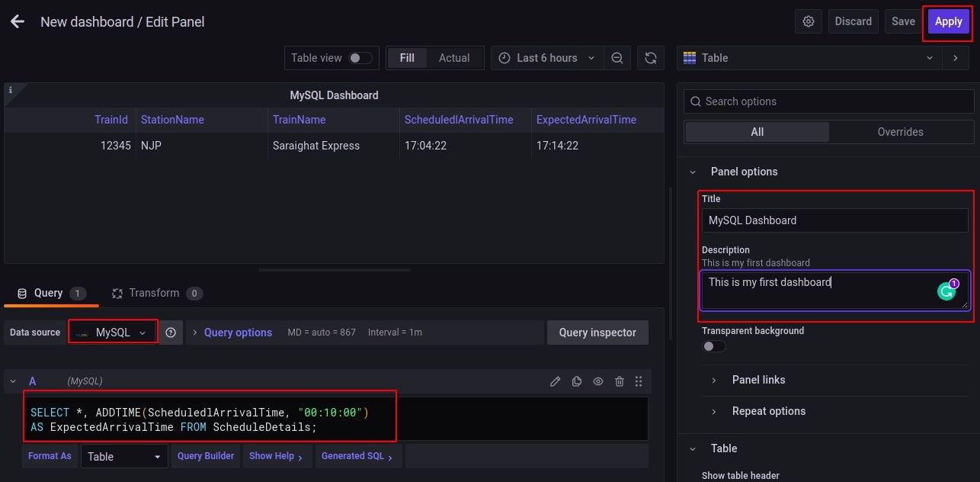Open the Query Builder
Viewport: 980px width, 482px height.
point(206,456)
